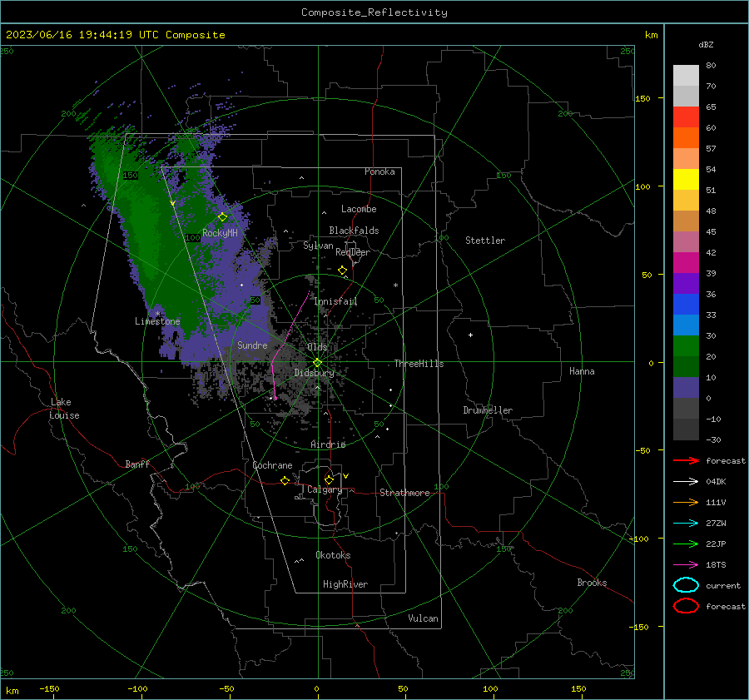
Task: Click the magenta swatch above 42 dBZ
Action: (x=686, y=262)
